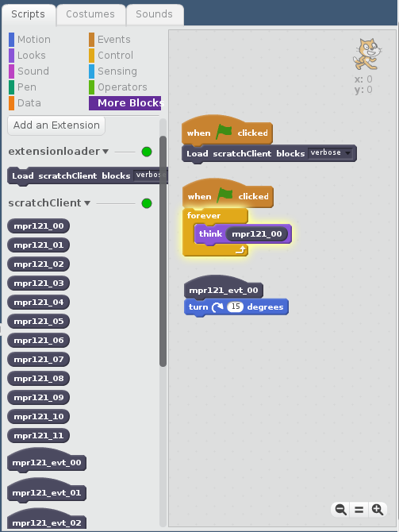Screen dimensions: 399x532
Task: Click the mpr121_05 reporter block in palette
Action: coord(39,322)
